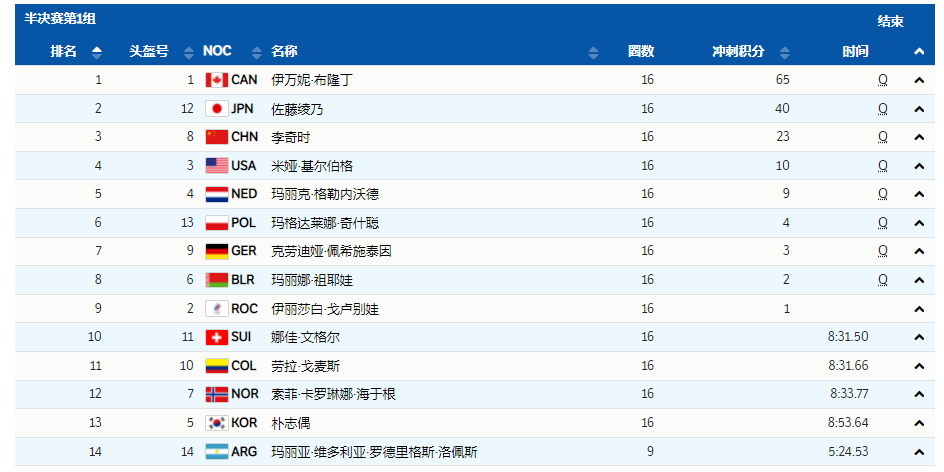944x472 pixels.
Task: Toggle all rows with header chevron
Action: (x=918, y=52)
